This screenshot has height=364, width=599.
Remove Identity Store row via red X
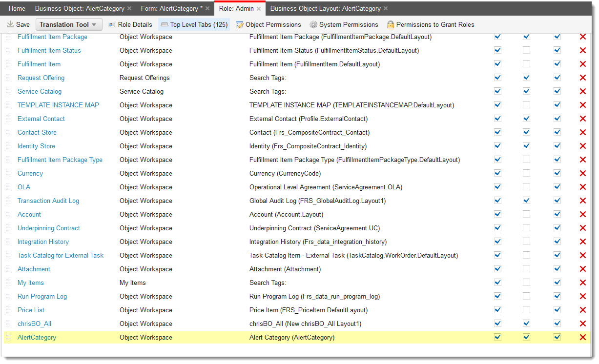point(582,146)
